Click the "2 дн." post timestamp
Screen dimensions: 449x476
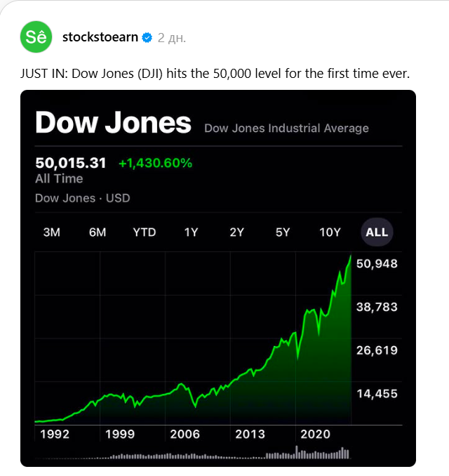pyautogui.click(x=172, y=37)
